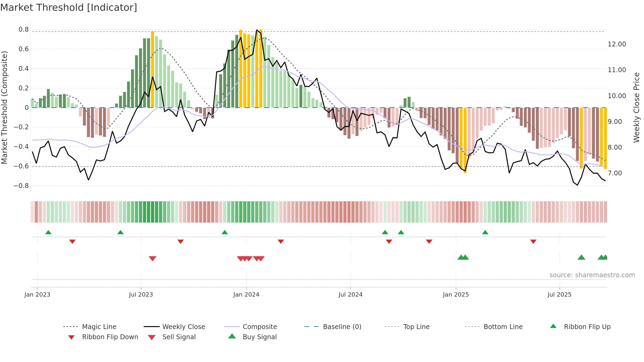Toggle Composite legend entry

pos(250,327)
